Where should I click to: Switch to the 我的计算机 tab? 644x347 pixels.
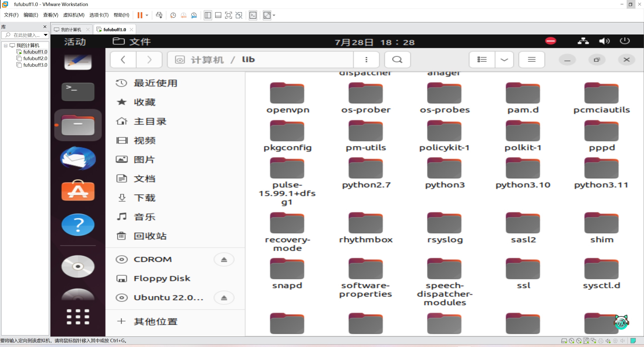71,30
